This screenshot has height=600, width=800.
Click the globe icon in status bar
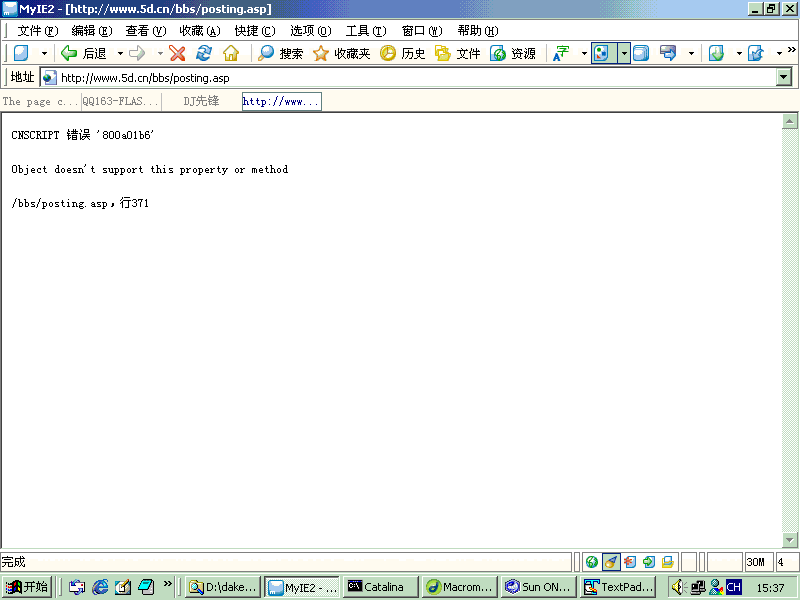[592, 562]
